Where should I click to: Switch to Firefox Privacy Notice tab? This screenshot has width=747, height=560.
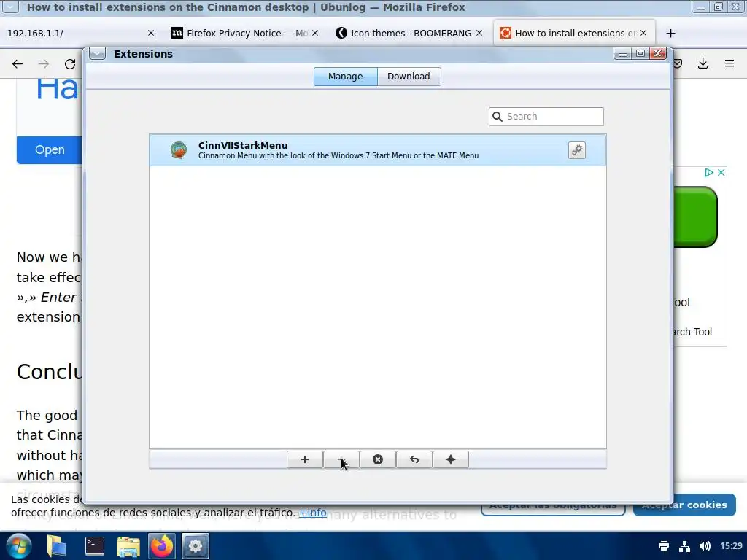tap(245, 34)
